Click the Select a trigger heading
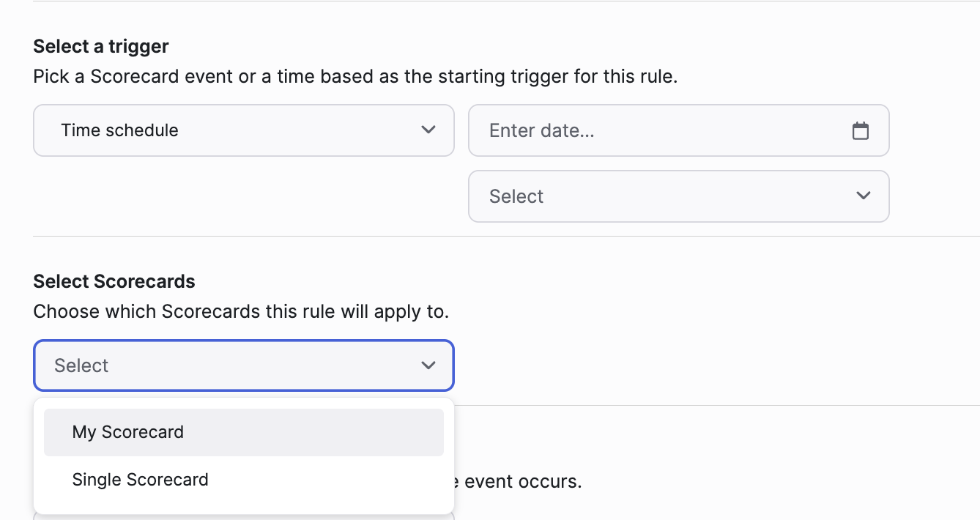Screen dimensions: 980x520 click(100, 46)
